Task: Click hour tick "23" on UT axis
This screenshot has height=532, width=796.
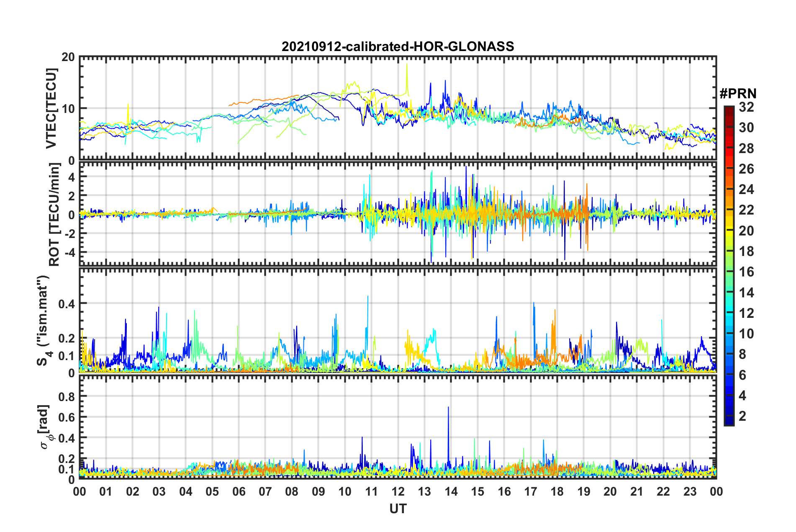Action: (690, 491)
